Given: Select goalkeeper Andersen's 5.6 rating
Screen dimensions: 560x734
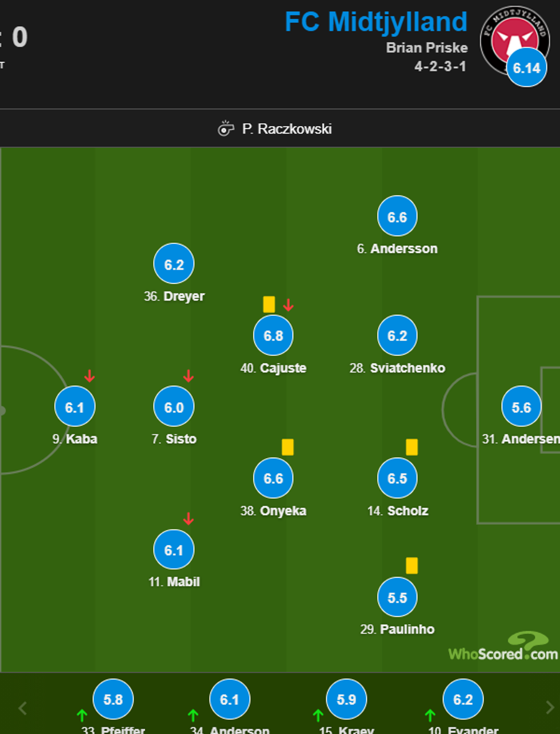Looking at the screenshot, I should (x=521, y=407).
